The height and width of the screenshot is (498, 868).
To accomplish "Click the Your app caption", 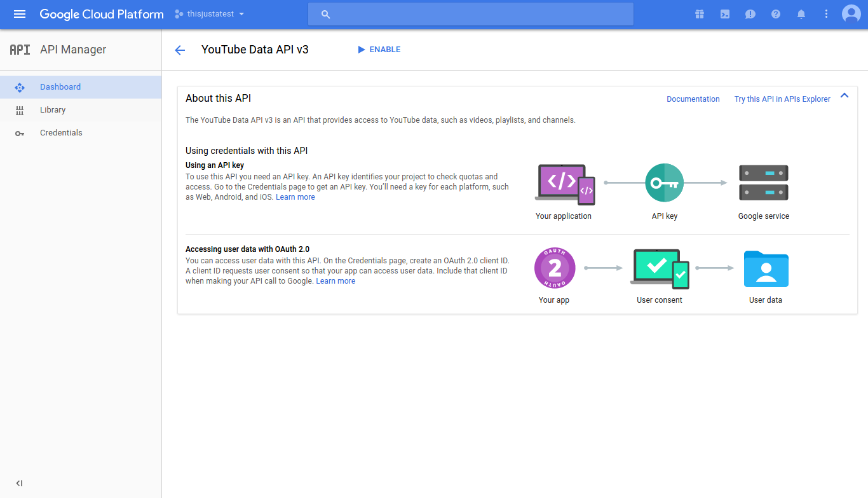I will (x=554, y=300).
